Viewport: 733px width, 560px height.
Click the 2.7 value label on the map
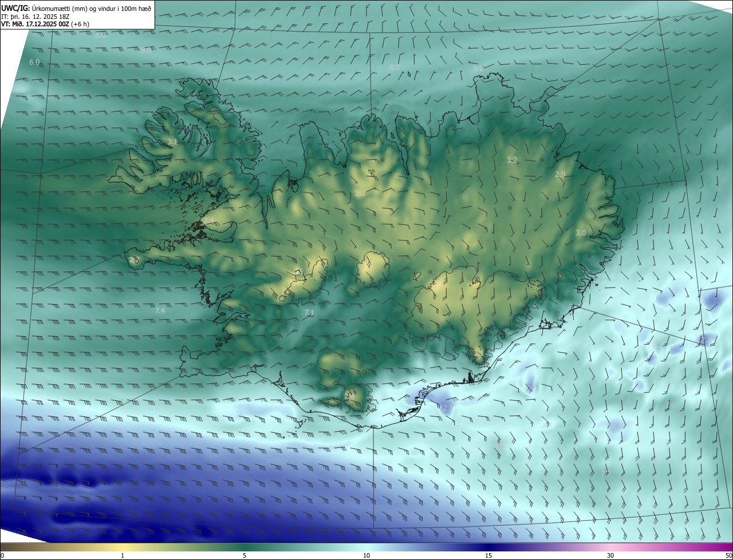click(135, 260)
